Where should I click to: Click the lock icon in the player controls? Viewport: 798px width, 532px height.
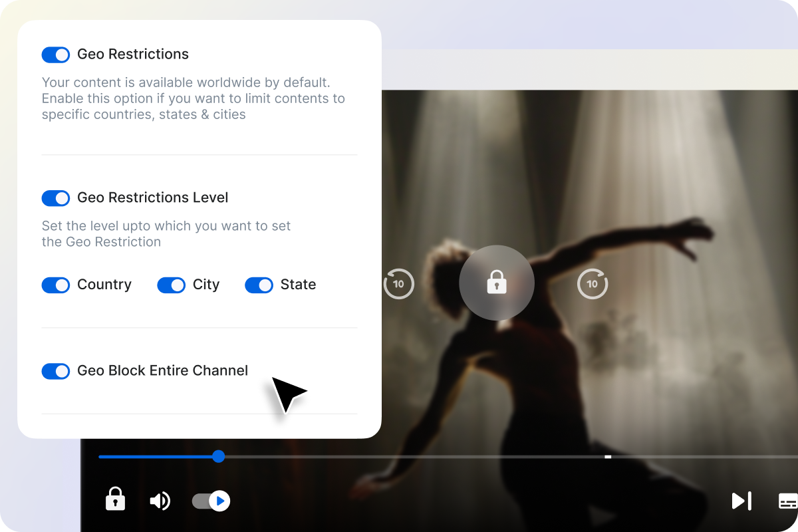point(115,500)
